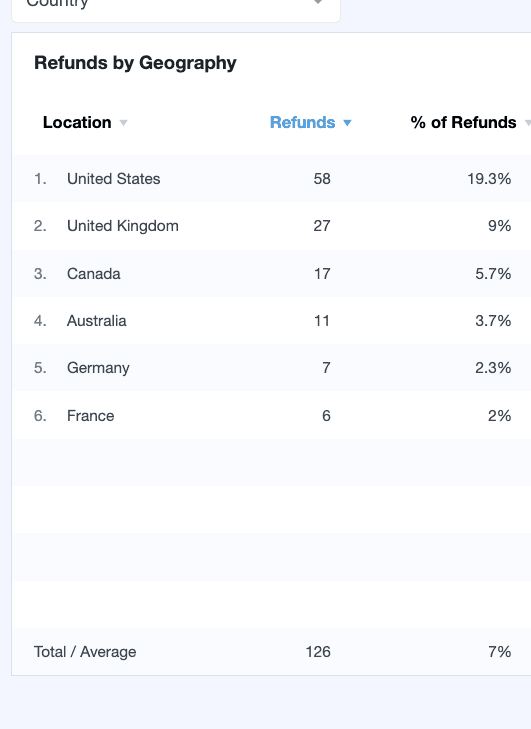Image resolution: width=531 pixels, height=729 pixels.
Task: Click the average 7% refunds value
Action: [x=499, y=652]
